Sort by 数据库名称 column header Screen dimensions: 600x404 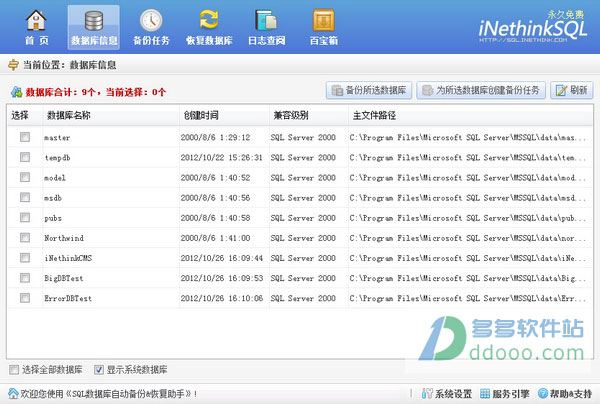coord(68,115)
